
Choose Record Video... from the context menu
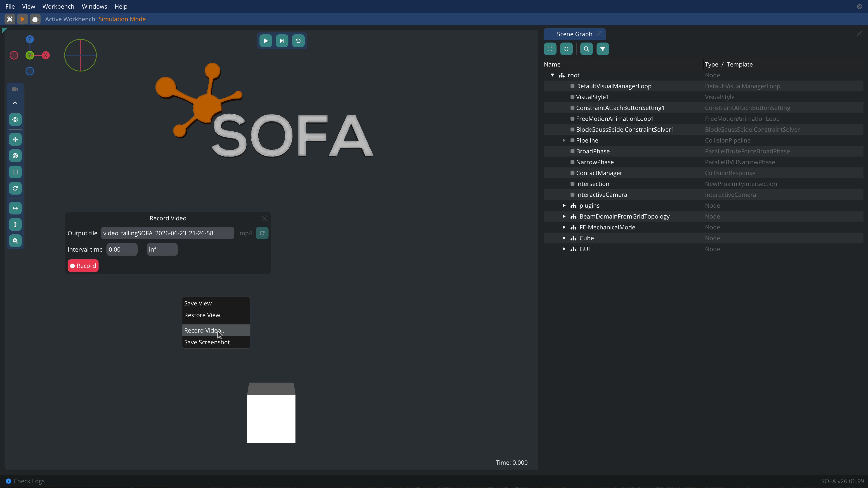point(216,331)
